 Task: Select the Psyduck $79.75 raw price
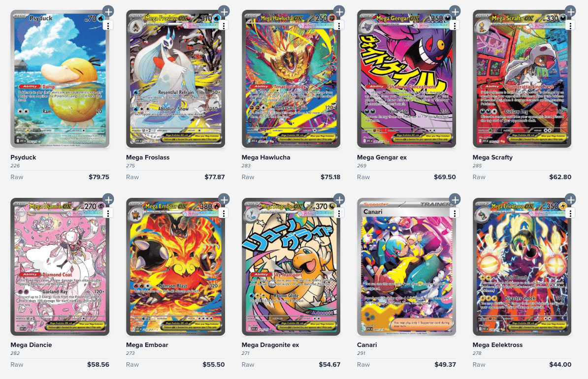point(99,177)
